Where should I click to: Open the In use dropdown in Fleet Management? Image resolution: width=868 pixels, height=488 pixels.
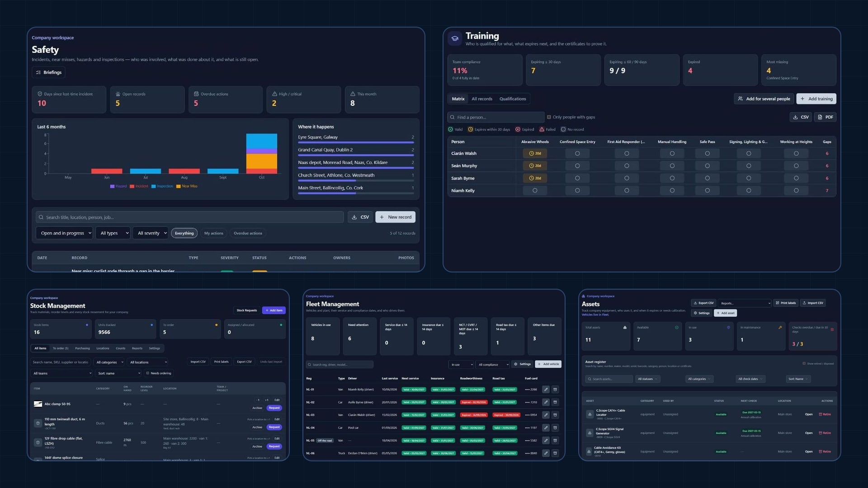point(461,365)
